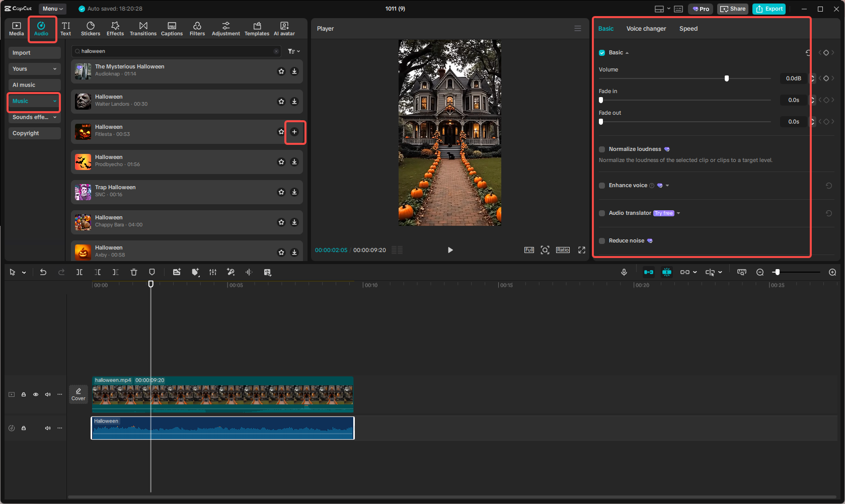This screenshot has width=845, height=504.
Task: Click the Export button
Action: [x=769, y=9]
